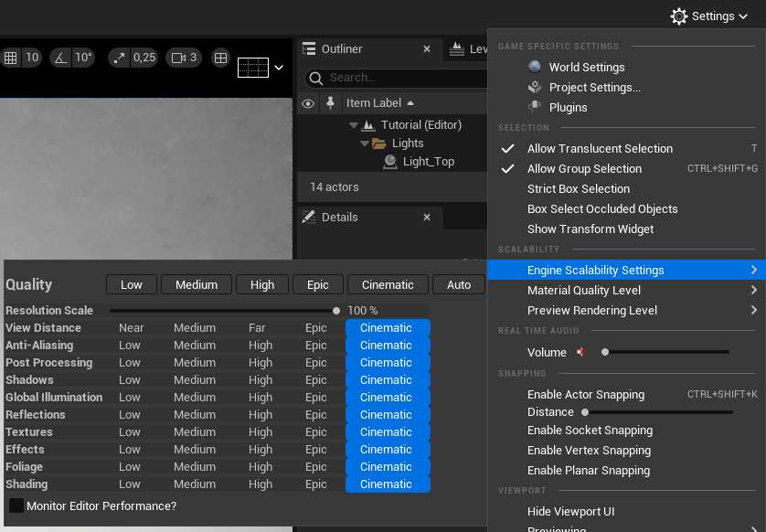The height and width of the screenshot is (532, 766).
Task: Set Quality preset to Low
Action: (x=132, y=285)
